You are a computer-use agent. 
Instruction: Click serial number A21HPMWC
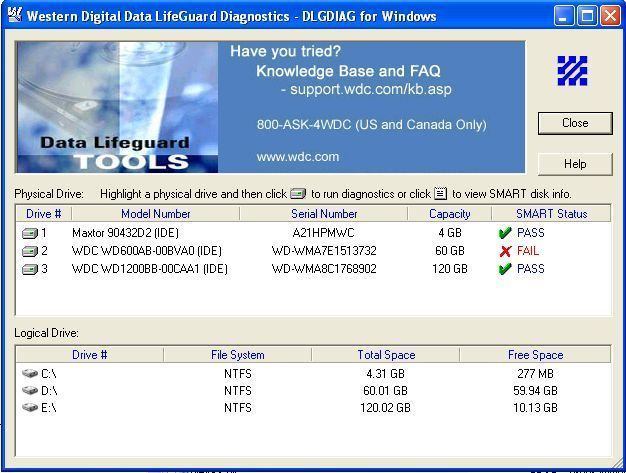(x=323, y=233)
